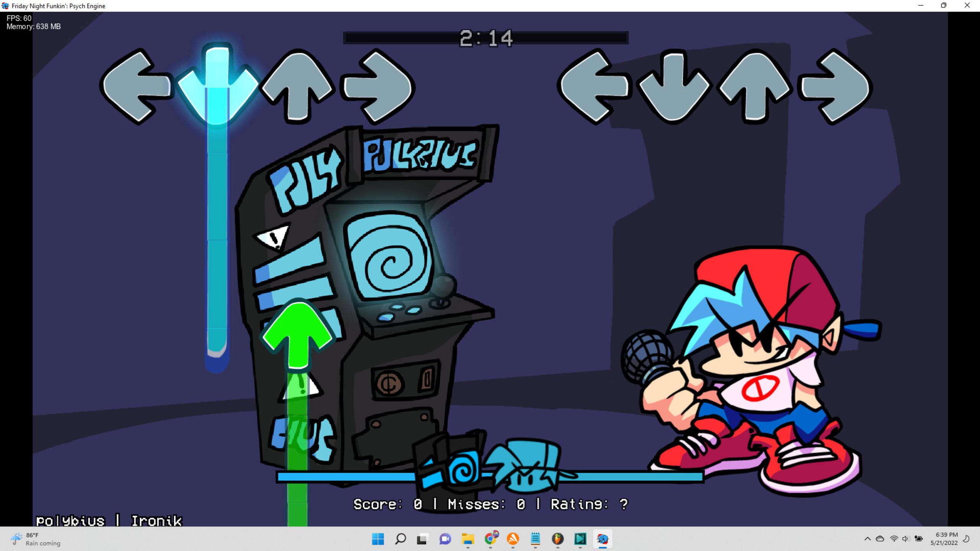Open the Wi-Fi network flyout

(895, 540)
